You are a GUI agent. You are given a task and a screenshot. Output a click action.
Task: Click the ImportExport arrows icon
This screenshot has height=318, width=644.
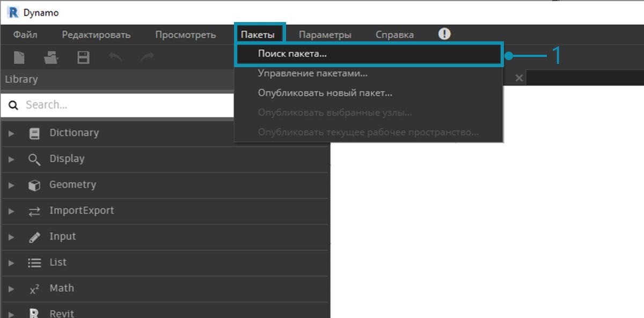(x=34, y=212)
